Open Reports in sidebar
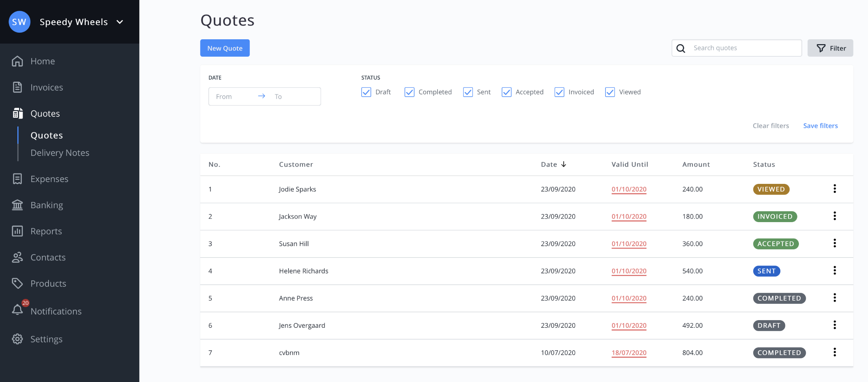 (47, 231)
